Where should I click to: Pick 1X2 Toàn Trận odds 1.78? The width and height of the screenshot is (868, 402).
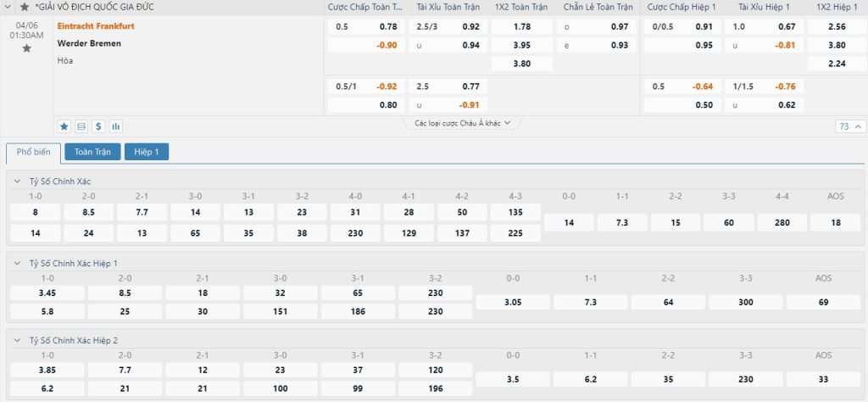(522, 26)
